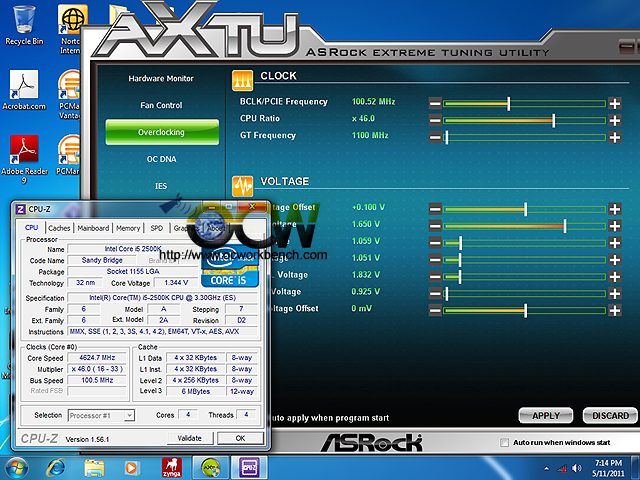This screenshot has width=640, height=480.
Task: Switch to AXTU taskbar button
Action: [211, 468]
